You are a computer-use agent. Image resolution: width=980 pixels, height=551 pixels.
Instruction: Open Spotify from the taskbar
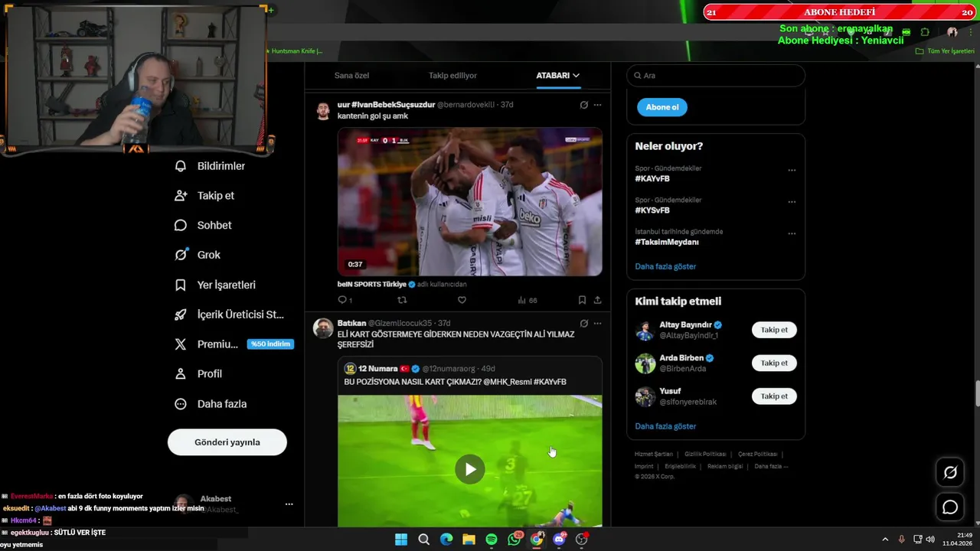coord(492,540)
